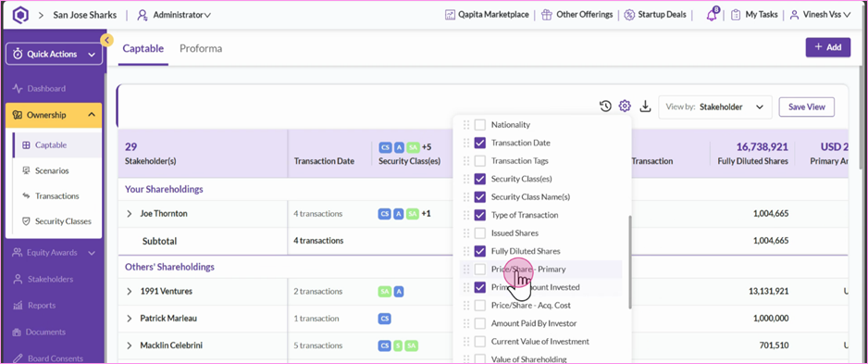This screenshot has width=868, height=364.
Task: Open the Vinesh Vss account dropdown
Action: point(820,15)
